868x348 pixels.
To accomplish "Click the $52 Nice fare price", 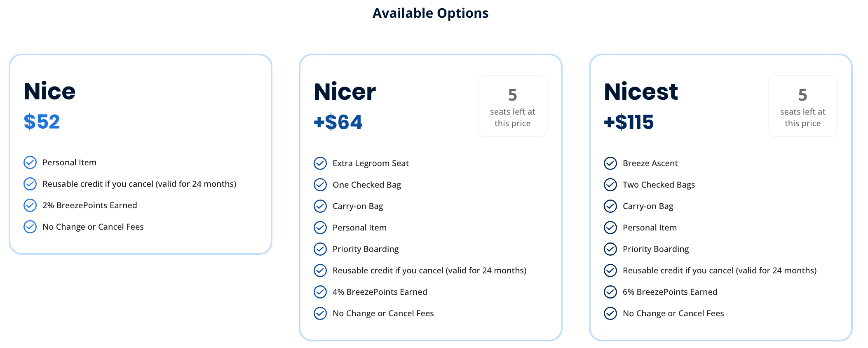I will (x=42, y=122).
